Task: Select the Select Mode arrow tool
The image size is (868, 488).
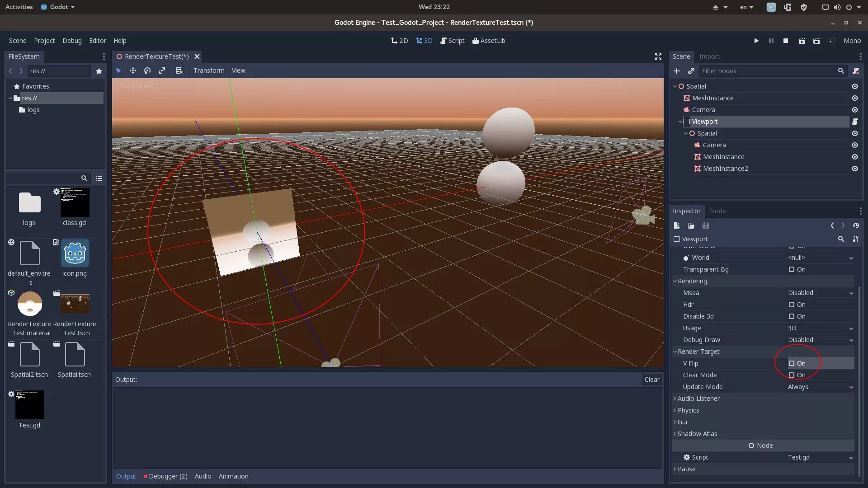Action: pos(118,70)
